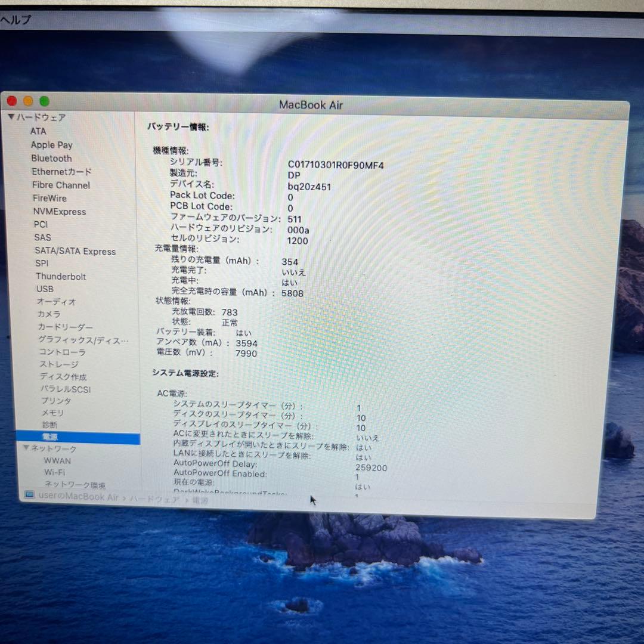Collapse the ネットワーク section
This screenshot has height=644, width=644.
point(26,448)
